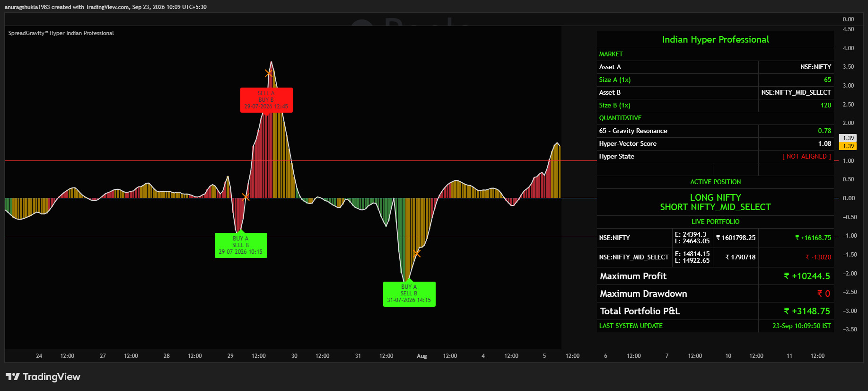Click the Total Portfolio P&L value +3148.75
Image resolution: width=868 pixels, height=391 pixels.
(807, 311)
